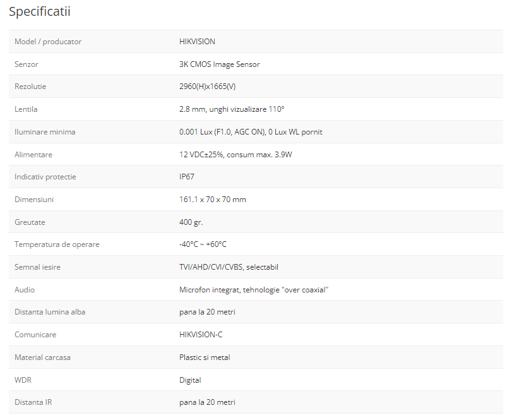Select the Senzor row label

point(27,64)
